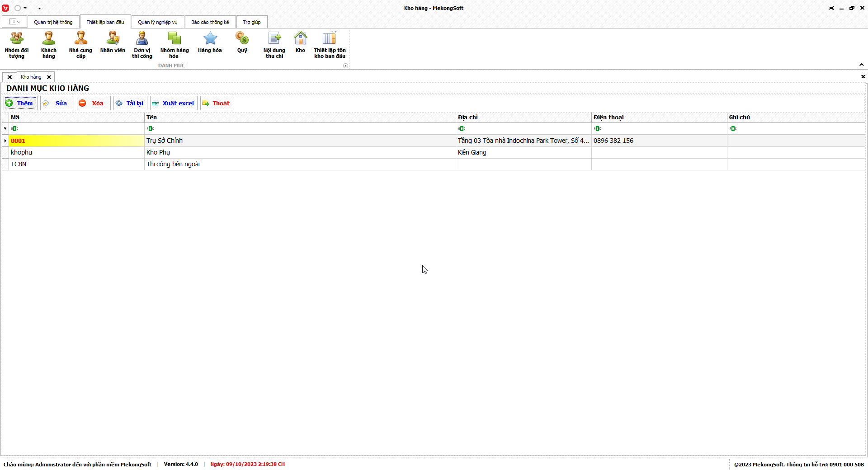Click the Thoát button
868x470 pixels.
click(x=217, y=103)
